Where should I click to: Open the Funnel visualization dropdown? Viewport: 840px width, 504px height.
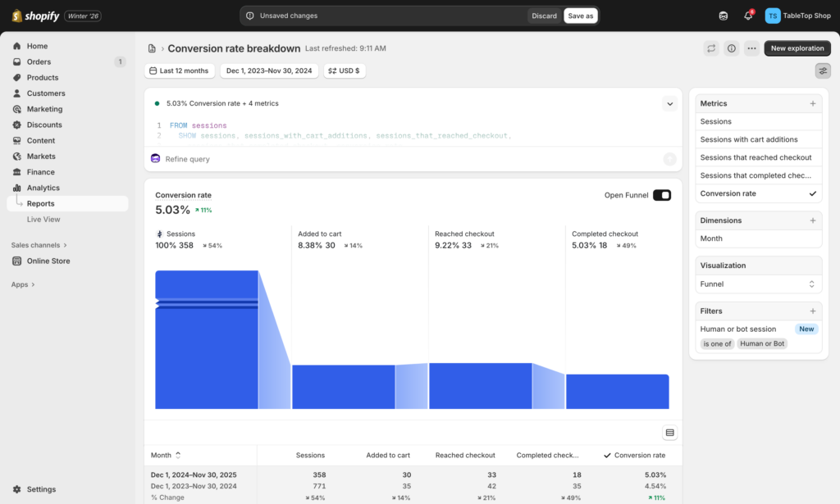click(758, 284)
